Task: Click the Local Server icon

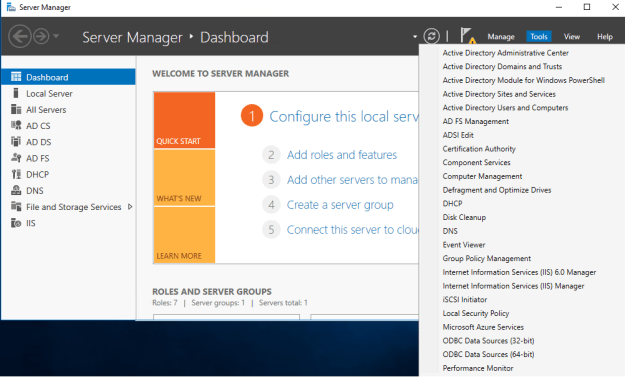Action: [16, 93]
